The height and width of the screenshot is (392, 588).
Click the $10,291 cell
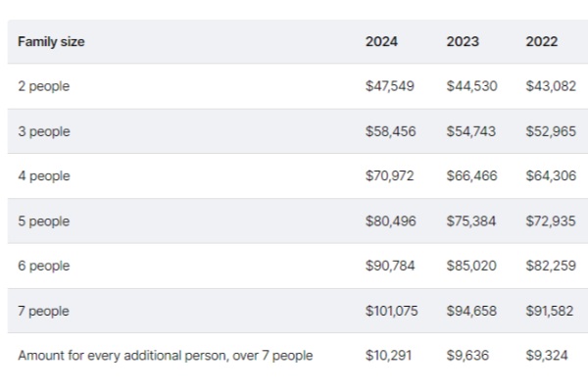(387, 356)
